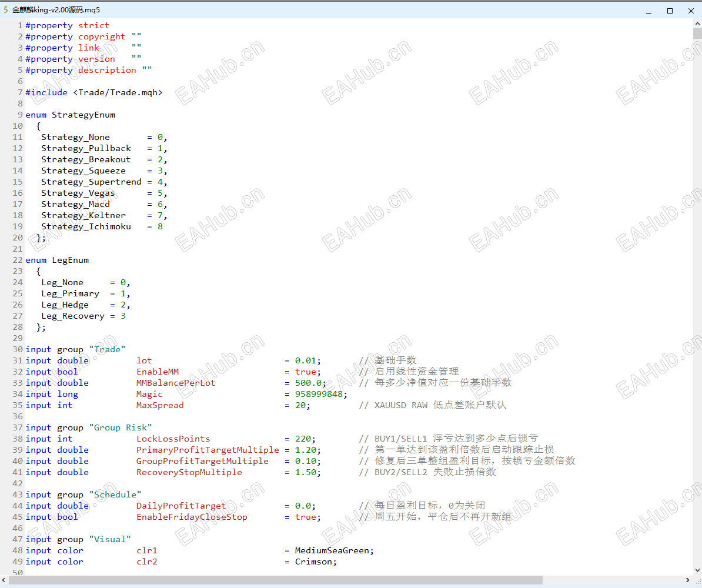The width and height of the screenshot is (702, 588).
Task: Click '<Trade/Trade.mqh>' include path
Action: tap(118, 93)
